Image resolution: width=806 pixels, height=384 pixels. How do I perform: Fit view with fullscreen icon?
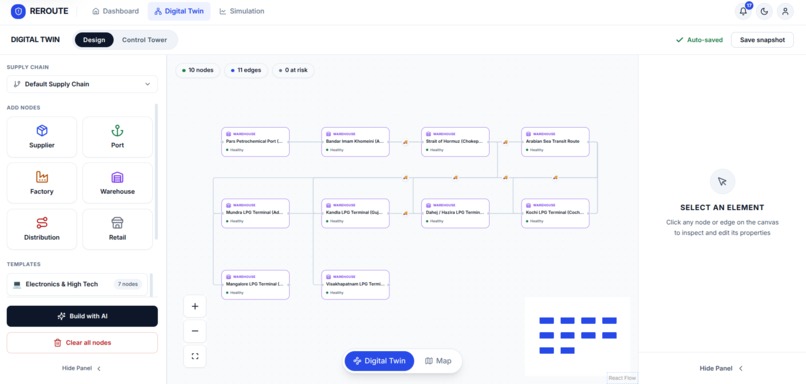pyautogui.click(x=195, y=356)
